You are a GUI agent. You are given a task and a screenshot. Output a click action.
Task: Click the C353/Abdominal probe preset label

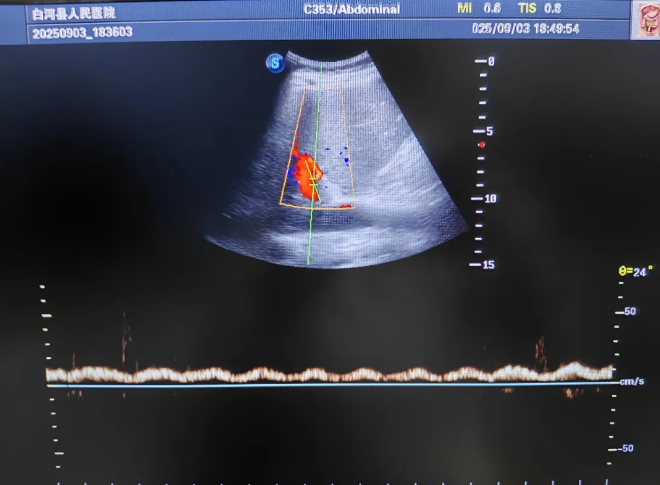point(352,9)
